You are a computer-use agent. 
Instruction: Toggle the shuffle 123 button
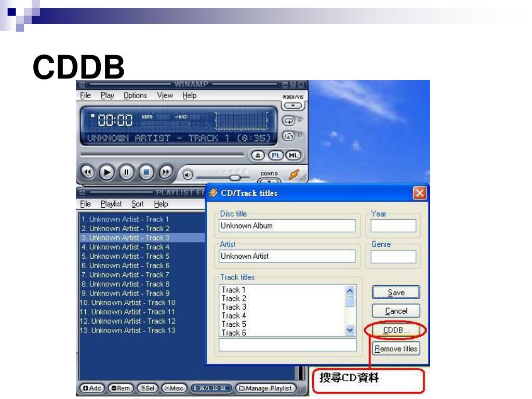(x=288, y=136)
